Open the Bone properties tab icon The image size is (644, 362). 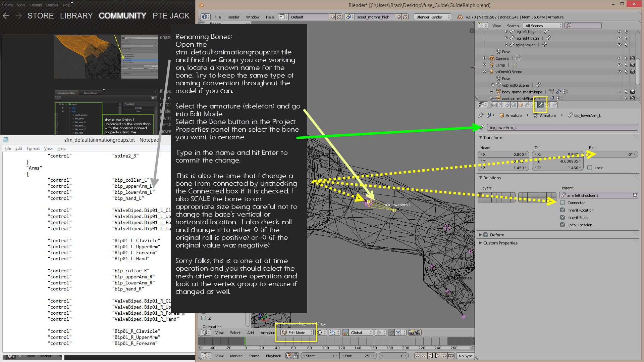pyautogui.click(x=541, y=105)
